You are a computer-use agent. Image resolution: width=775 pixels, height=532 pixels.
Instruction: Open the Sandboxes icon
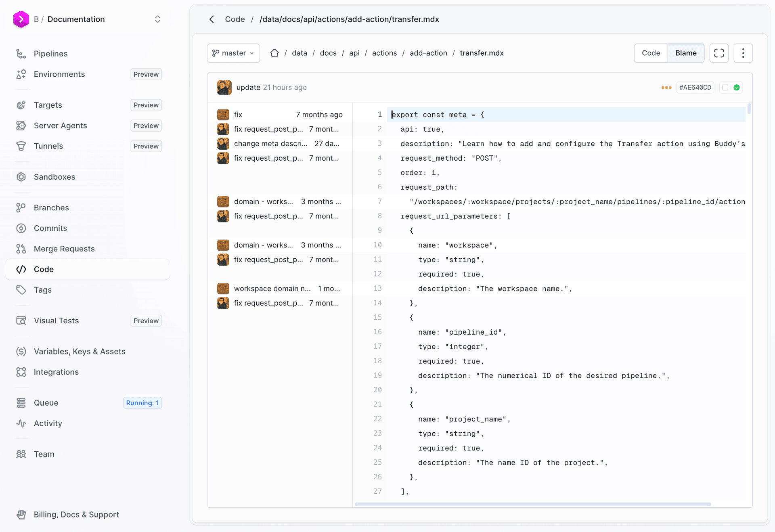tap(21, 177)
